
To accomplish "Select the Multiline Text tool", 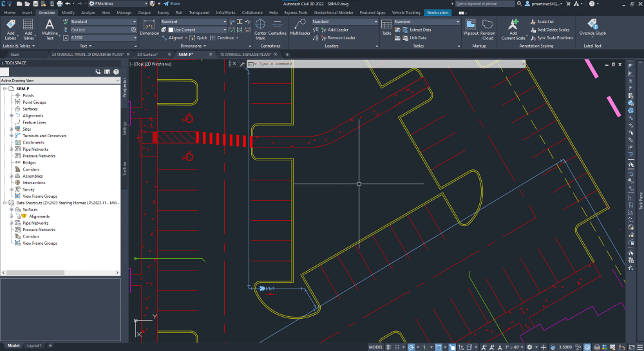I will 50,29.
